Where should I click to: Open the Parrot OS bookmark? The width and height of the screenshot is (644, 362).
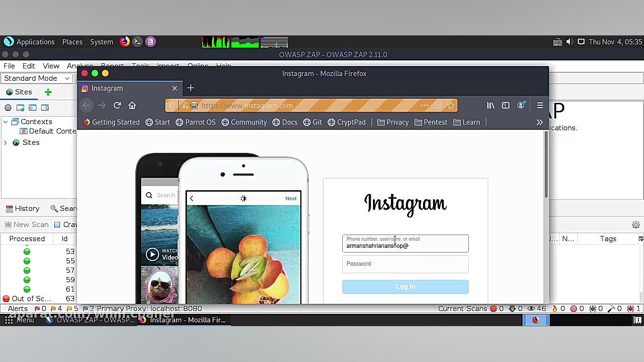[195, 122]
